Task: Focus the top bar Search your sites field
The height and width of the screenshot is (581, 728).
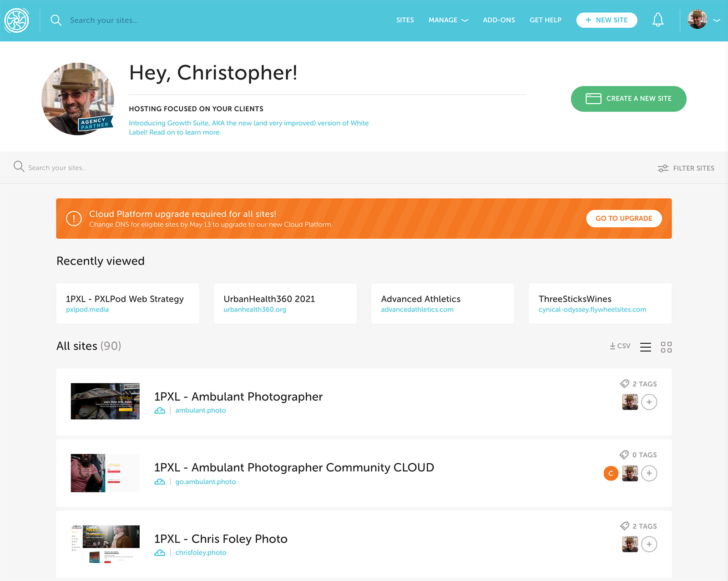Action: 104,20
